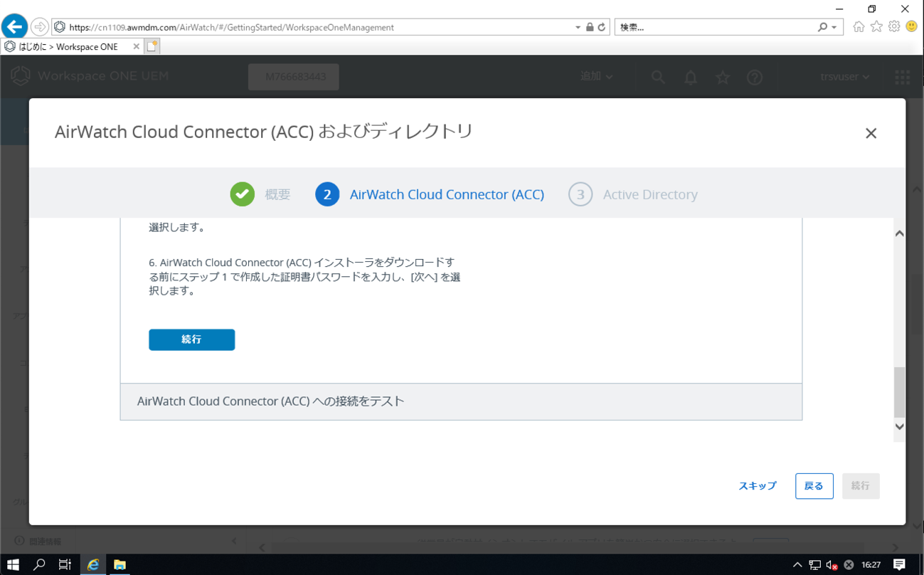Click the Workspace ONE UEM logo
Image resolution: width=924 pixels, height=575 pixels.
click(90, 76)
